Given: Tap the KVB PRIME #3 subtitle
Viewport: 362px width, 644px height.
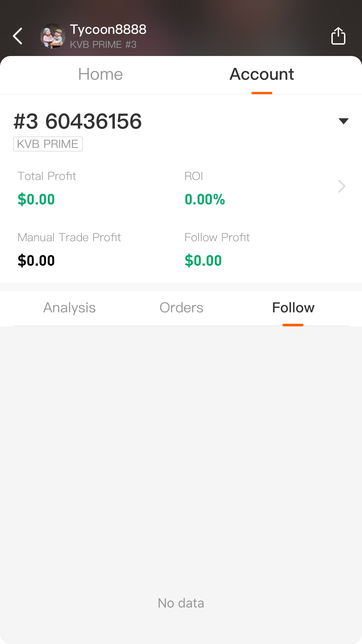Looking at the screenshot, I should [x=103, y=45].
